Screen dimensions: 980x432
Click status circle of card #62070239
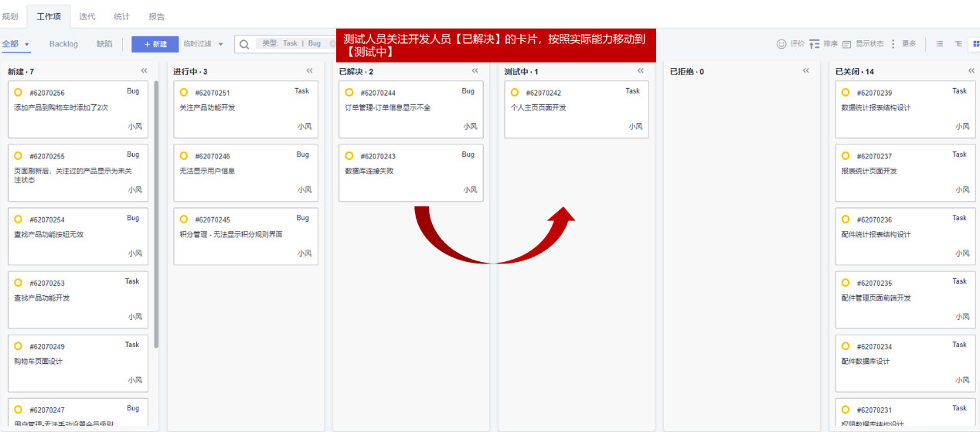point(845,92)
